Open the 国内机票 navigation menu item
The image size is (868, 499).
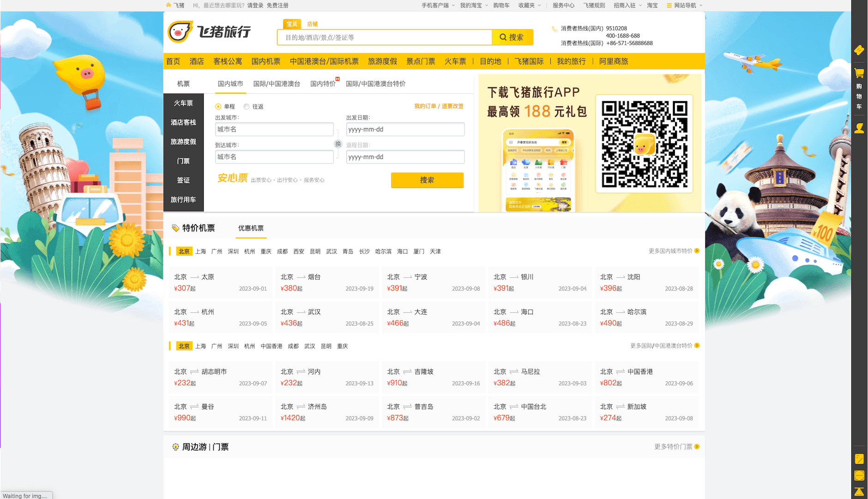[266, 61]
